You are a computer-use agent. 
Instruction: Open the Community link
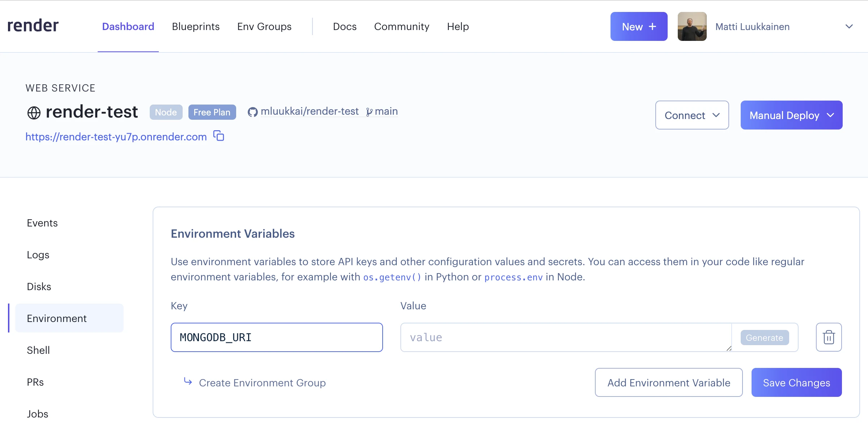(x=401, y=26)
